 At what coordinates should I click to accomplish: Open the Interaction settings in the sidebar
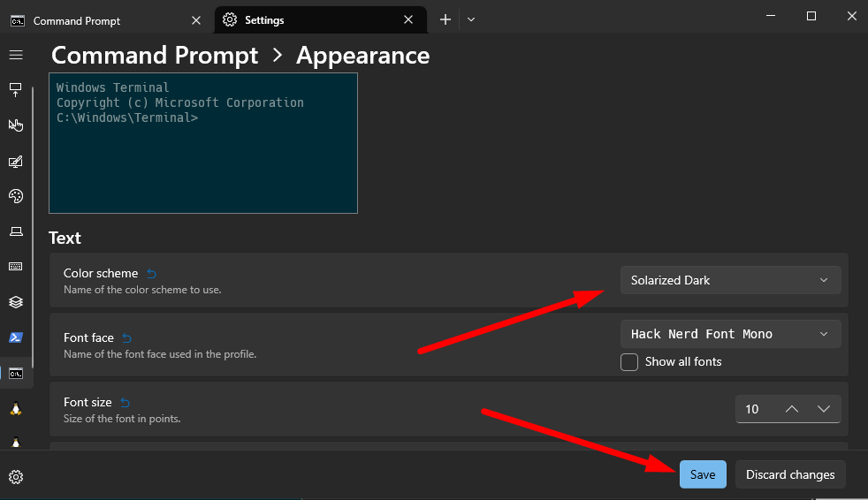[x=16, y=125]
